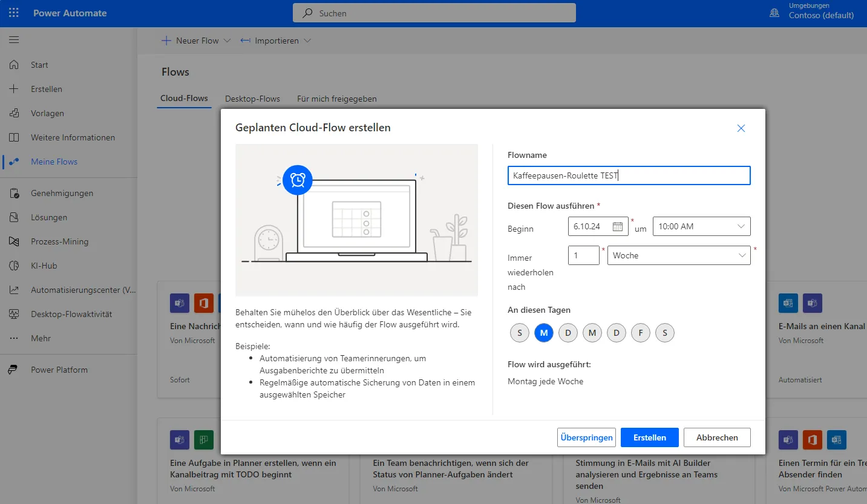The height and width of the screenshot is (504, 867).
Task: Click Office icon on Eine Nachricht card
Action: click(204, 303)
